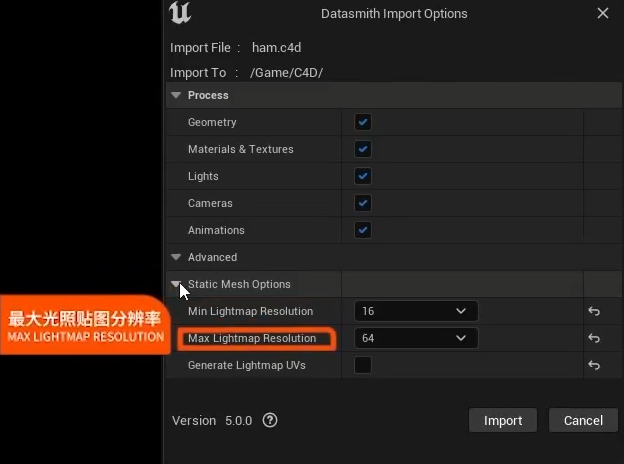The width and height of the screenshot is (624, 464).
Task: Click the Cancel button
Action: point(583,420)
